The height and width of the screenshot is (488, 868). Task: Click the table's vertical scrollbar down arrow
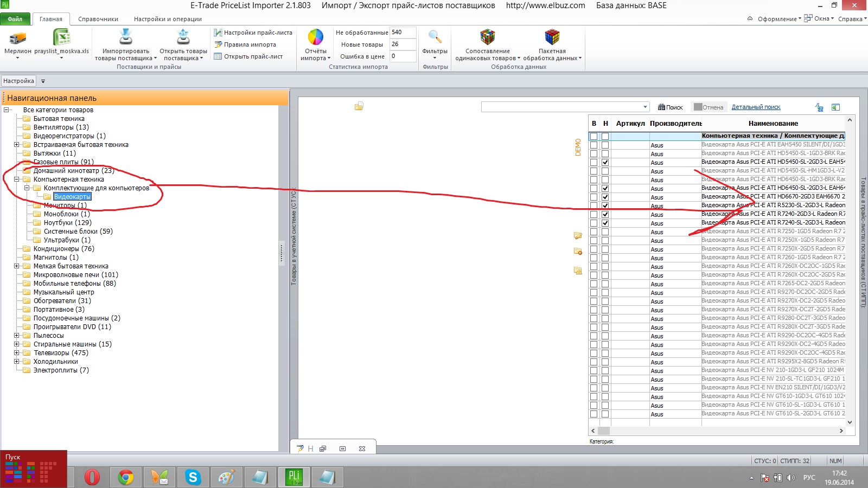[x=850, y=422]
